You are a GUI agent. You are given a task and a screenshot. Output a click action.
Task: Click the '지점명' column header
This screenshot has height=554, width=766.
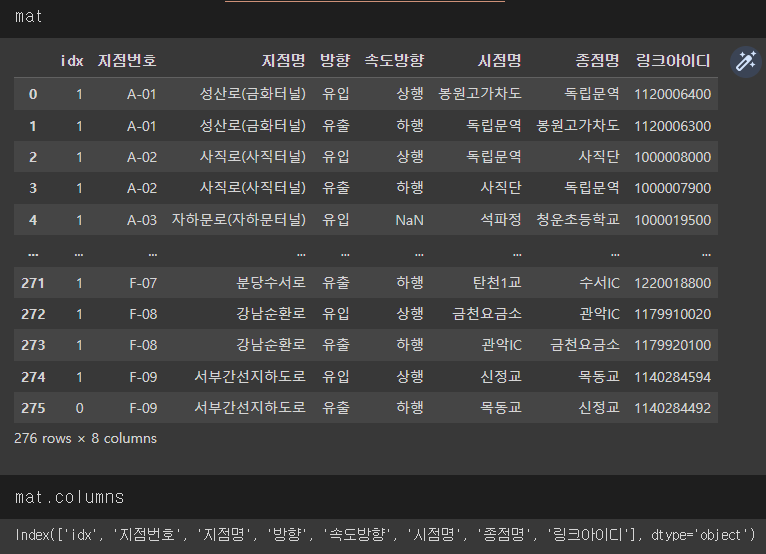[x=283, y=61]
